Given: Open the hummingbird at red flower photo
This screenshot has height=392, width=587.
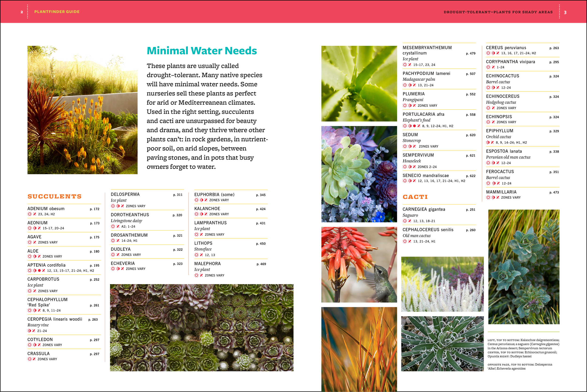Looking at the screenshot, I should pyautogui.click(x=359, y=265).
